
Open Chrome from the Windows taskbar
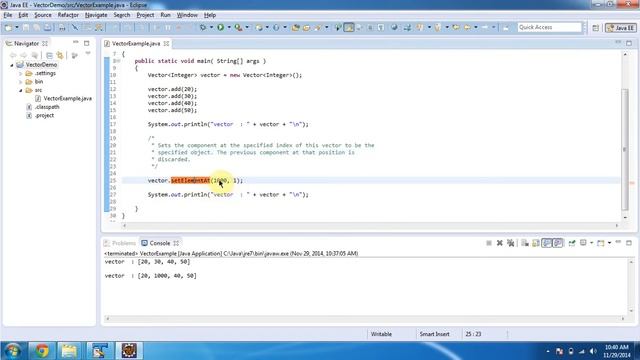[x=42, y=351]
